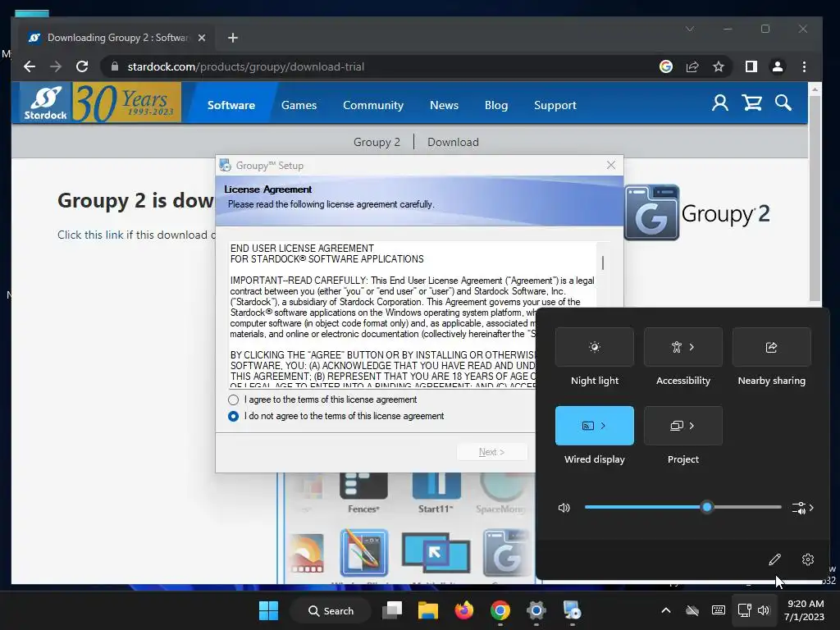Open the clock and date flyout

point(805,610)
